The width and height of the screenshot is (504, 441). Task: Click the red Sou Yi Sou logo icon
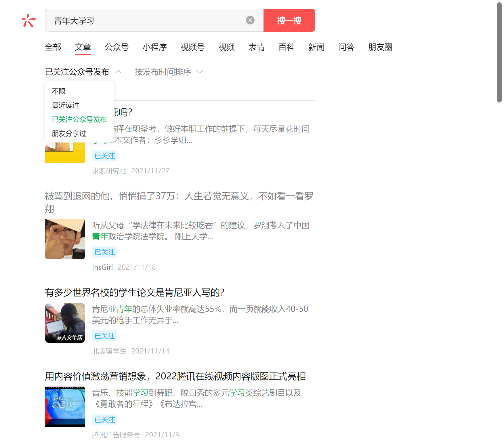(x=28, y=20)
